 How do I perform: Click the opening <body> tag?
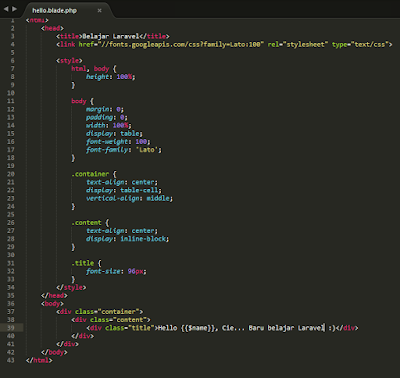(x=52, y=303)
